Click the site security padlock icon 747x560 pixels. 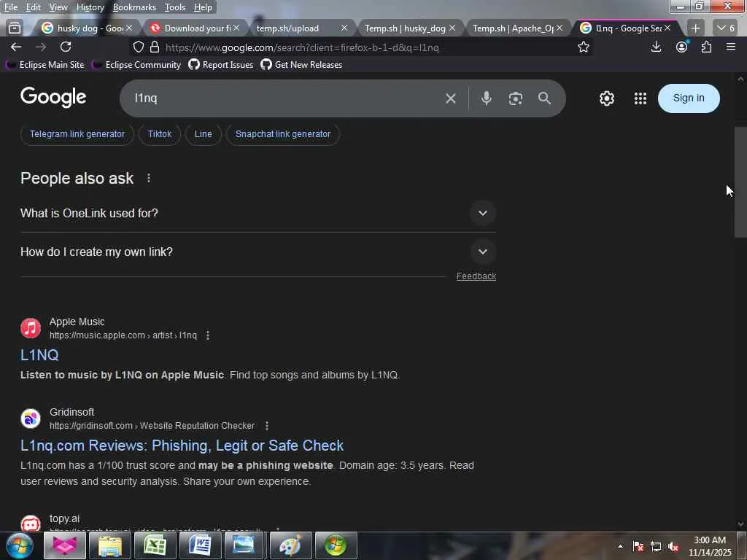click(x=155, y=47)
